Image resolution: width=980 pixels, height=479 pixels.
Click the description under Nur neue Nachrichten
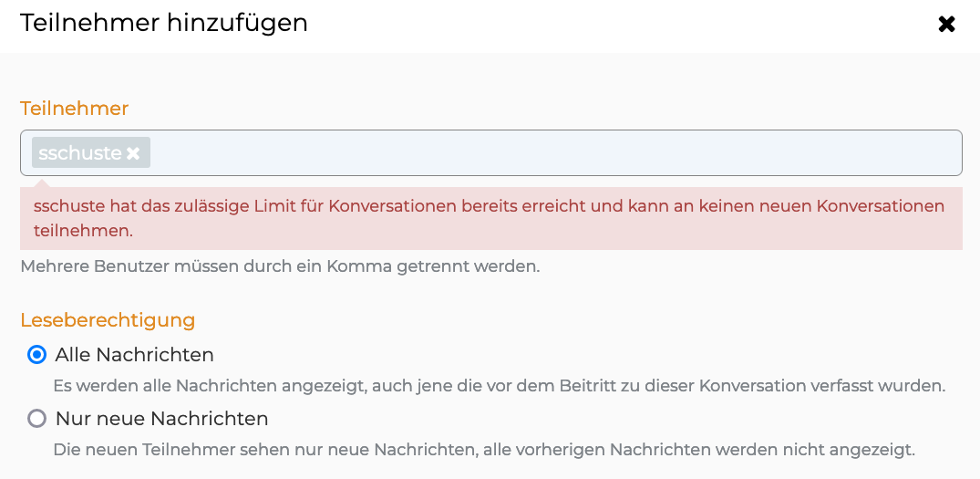pyautogui.click(x=483, y=450)
